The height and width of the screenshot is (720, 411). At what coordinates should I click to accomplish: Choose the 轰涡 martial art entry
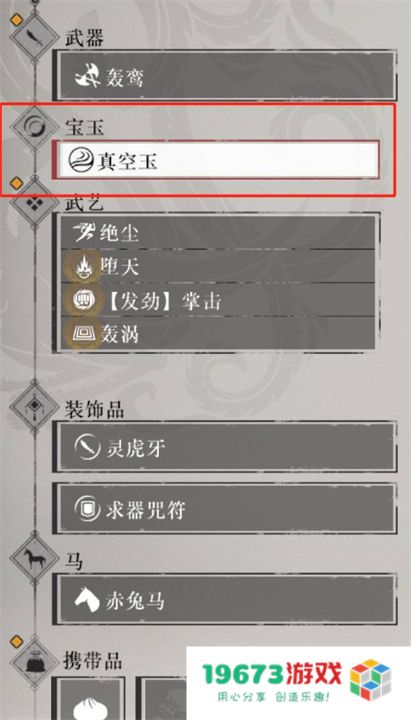click(x=218, y=333)
